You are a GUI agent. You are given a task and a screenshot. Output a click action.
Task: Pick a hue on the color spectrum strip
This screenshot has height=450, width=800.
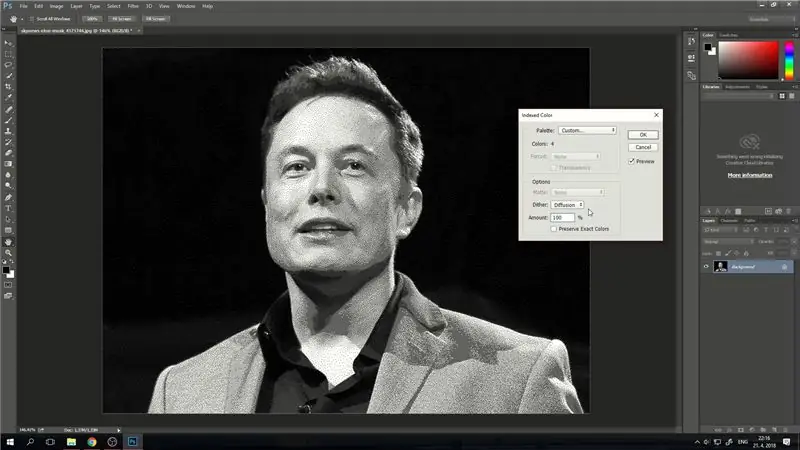point(789,61)
